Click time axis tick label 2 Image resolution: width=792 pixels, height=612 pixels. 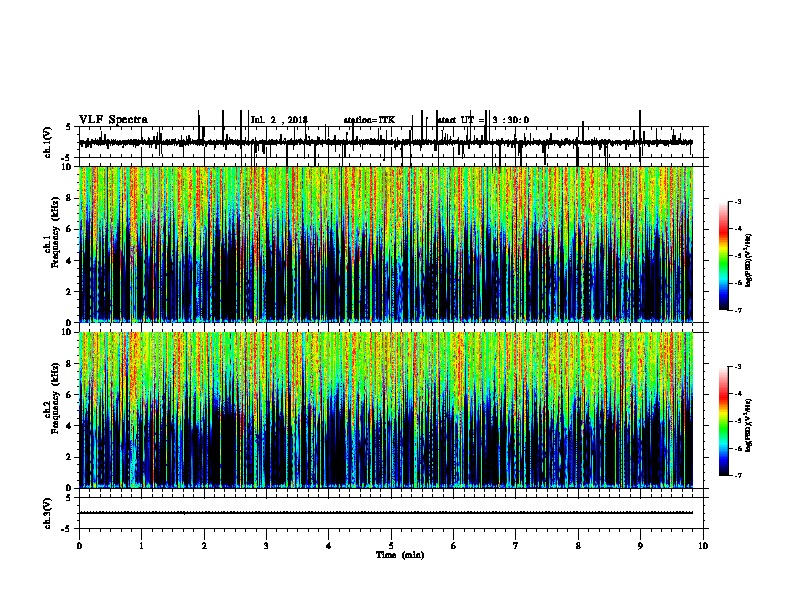[x=204, y=545]
